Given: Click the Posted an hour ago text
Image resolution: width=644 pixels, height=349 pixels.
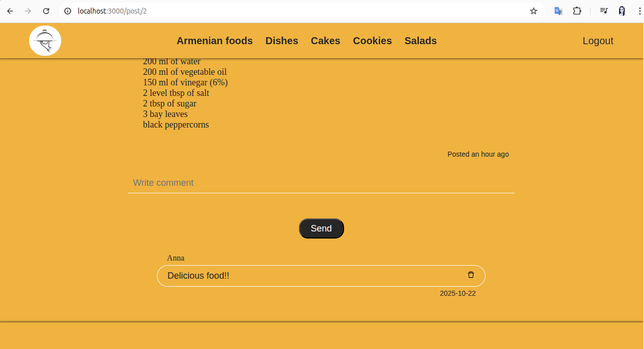Looking at the screenshot, I should (478, 154).
